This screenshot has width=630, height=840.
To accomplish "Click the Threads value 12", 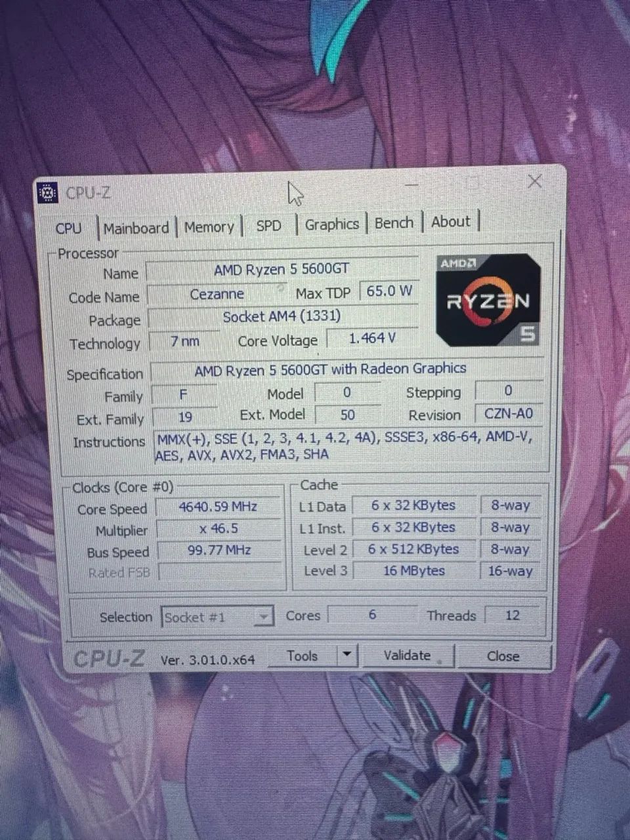I will pyautogui.click(x=513, y=616).
